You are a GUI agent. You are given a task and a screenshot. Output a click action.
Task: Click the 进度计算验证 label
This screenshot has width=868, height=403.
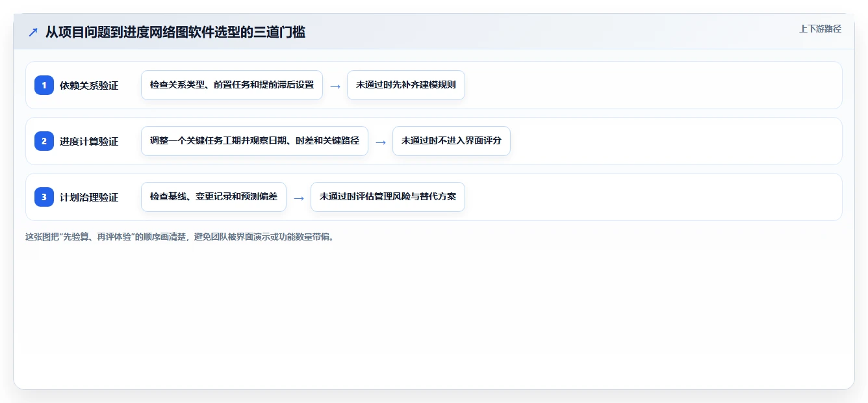point(89,141)
